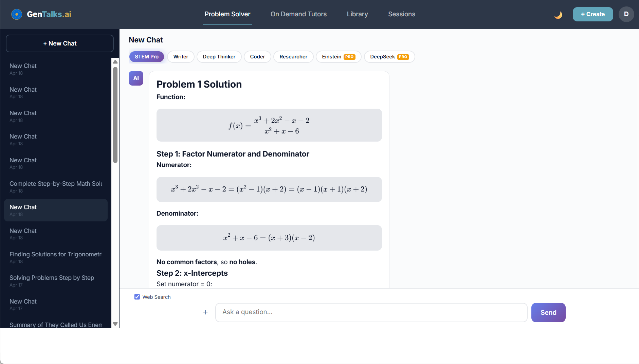
Task: Switch to the Coder model
Action: click(x=257, y=57)
